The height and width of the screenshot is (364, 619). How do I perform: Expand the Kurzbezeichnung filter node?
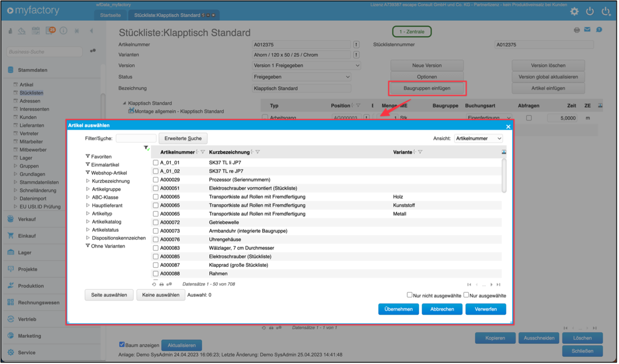click(88, 181)
